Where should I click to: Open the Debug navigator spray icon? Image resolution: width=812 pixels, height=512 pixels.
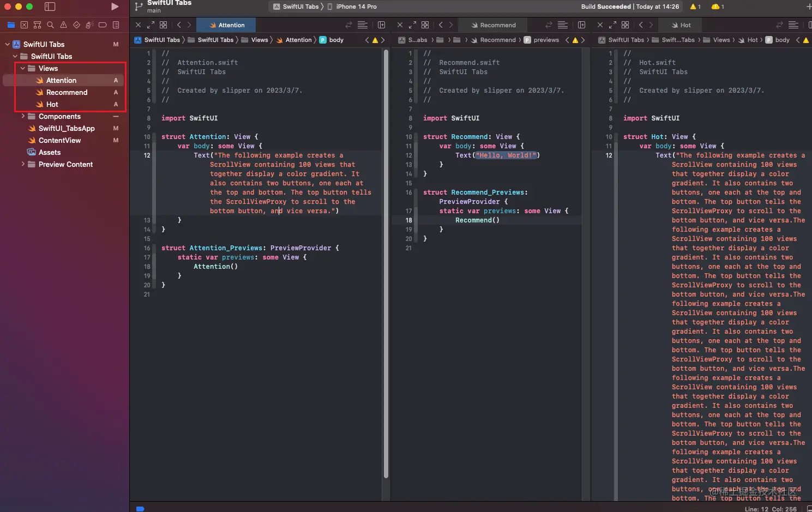coord(89,25)
